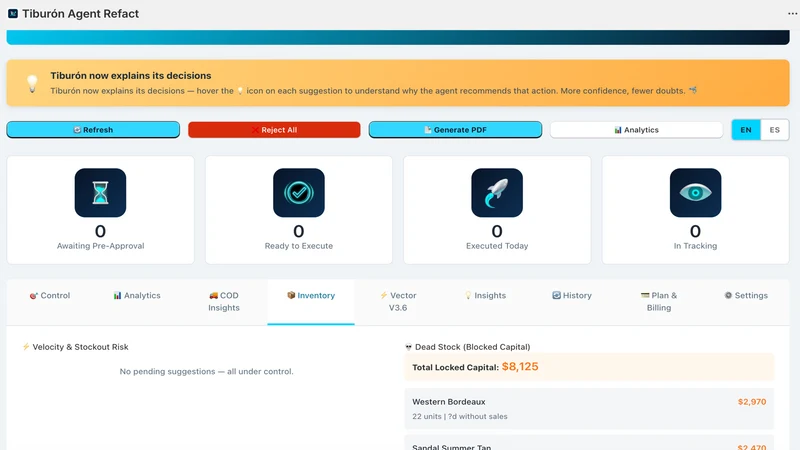Screen dimensions: 800x450
Task: Switch to the Insights tab
Action: 485,302
